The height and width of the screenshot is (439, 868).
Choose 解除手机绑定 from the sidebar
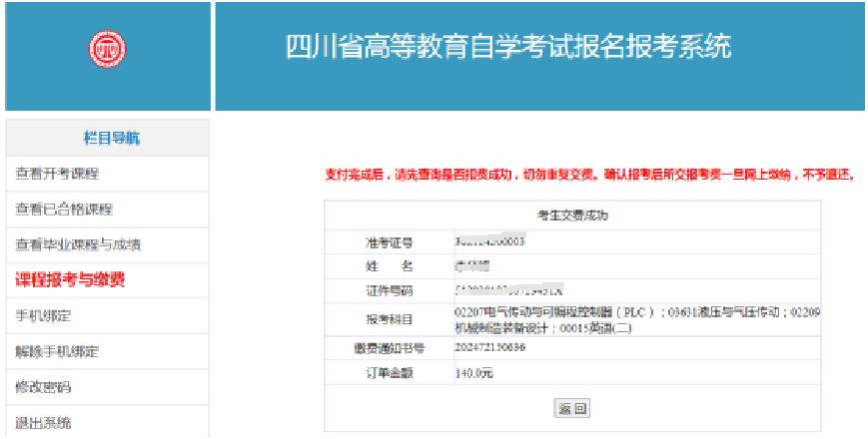[57, 352]
